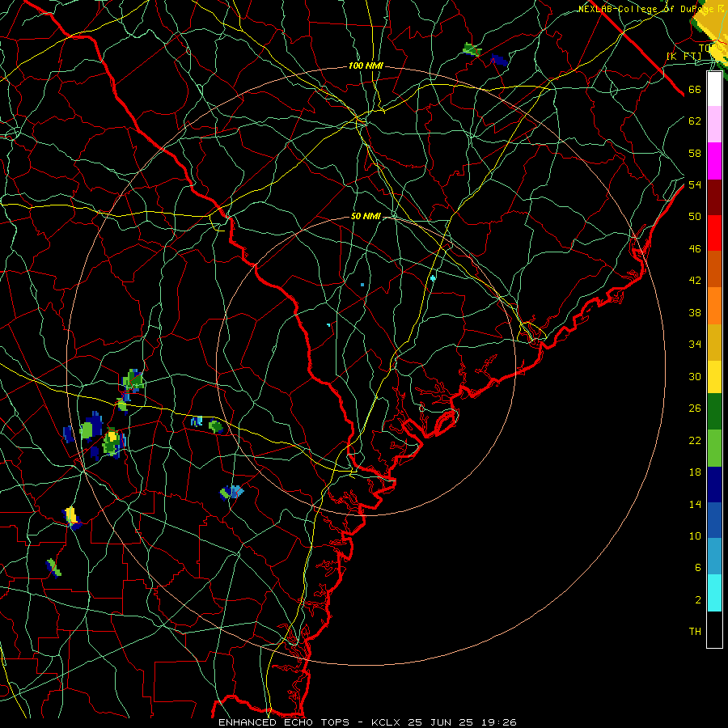
Task: Click the "19:26" timestamp
Action: click(x=497, y=722)
